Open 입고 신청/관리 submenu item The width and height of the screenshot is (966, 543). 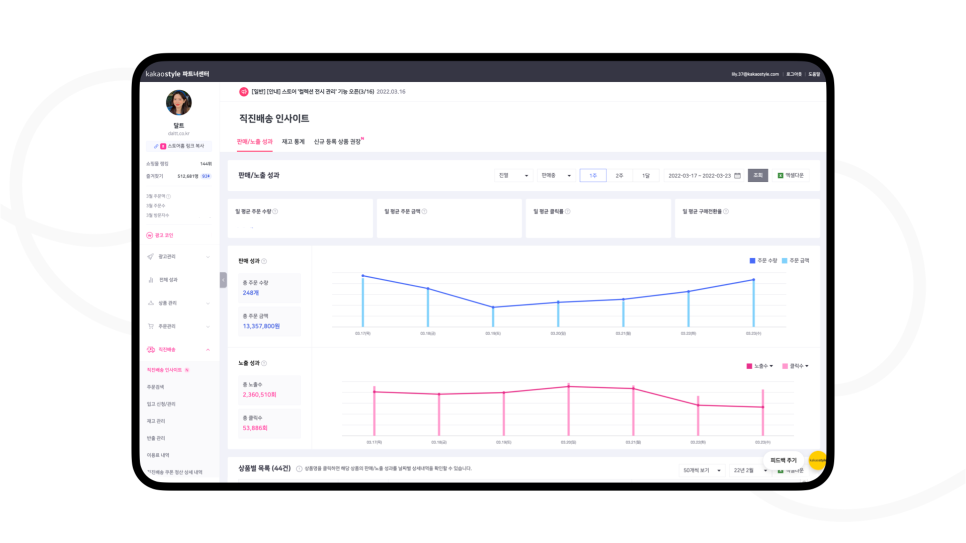click(161, 404)
